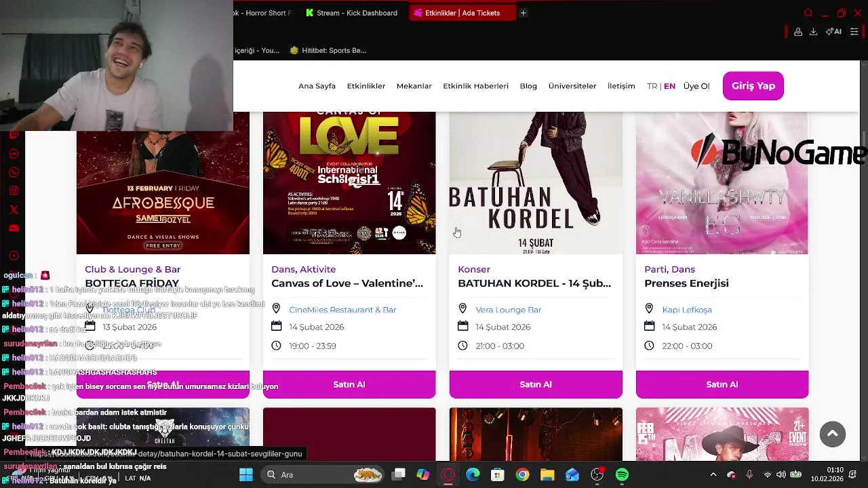Open Microsoft Store from the taskbar
This screenshot has height=488, width=868.
click(498, 475)
